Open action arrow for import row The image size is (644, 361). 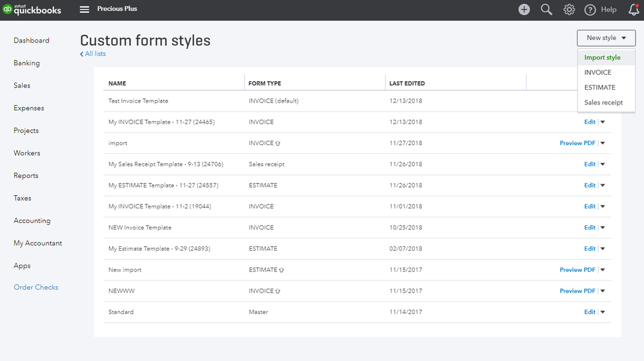pyautogui.click(x=603, y=143)
